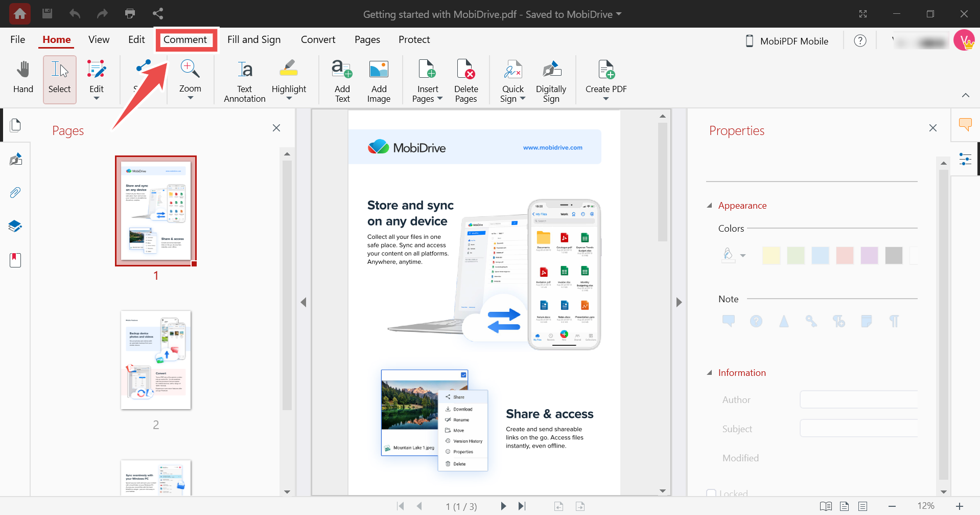The image size is (980, 515).
Task: Click Insert Pages in the ribbon
Action: coord(427,81)
